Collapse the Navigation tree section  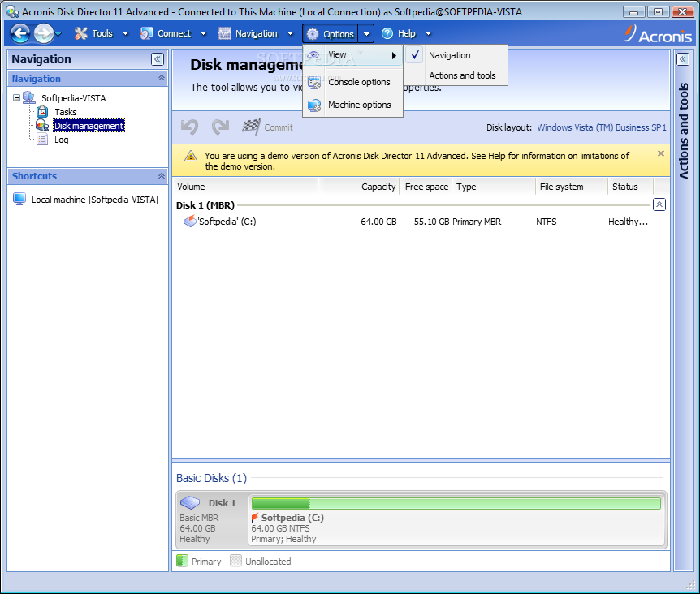click(x=161, y=78)
